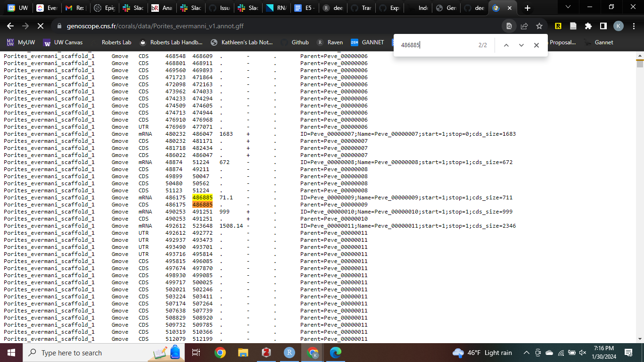Click the find-in-page search field
The image size is (644, 362).
(x=436, y=45)
